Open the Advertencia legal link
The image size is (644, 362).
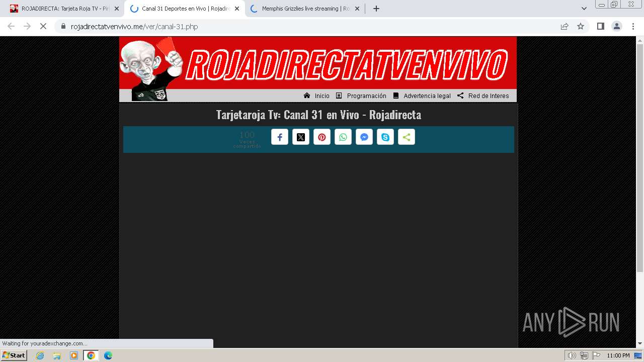click(x=422, y=96)
